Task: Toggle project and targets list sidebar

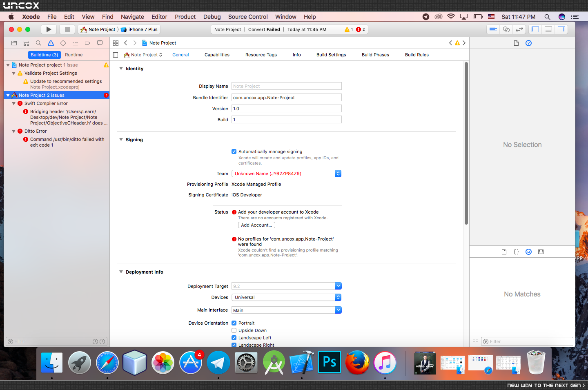Action: coord(115,55)
